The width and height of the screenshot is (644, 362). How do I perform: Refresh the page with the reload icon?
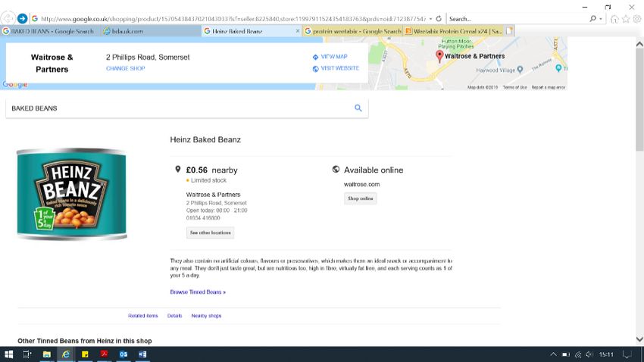pyautogui.click(x=439, y=18)
